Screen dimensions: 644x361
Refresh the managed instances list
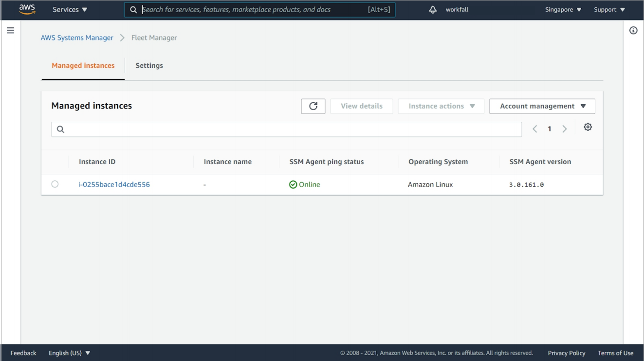pyautogui.click(x=313, y=106)
